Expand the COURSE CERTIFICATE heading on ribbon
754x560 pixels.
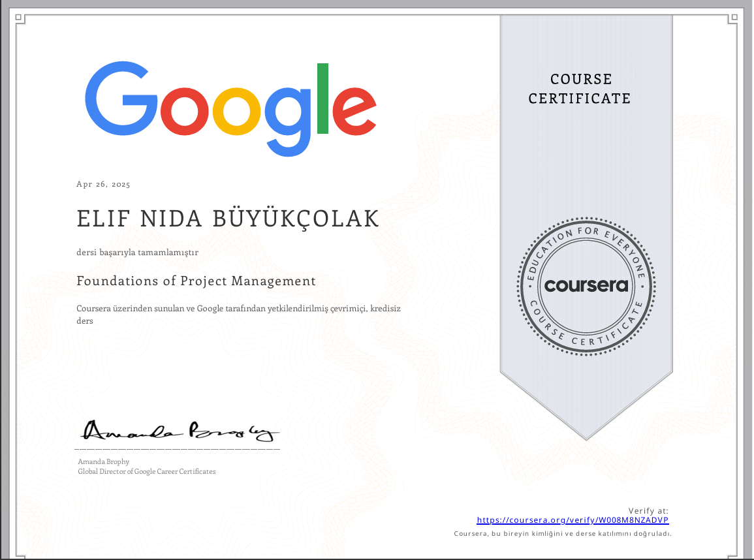coord(580,89)
